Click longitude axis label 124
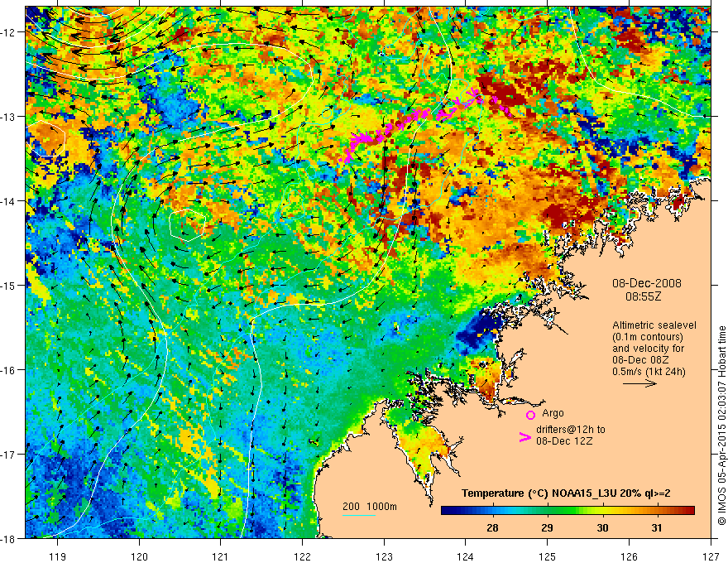This screenshot has height=563, width=728. pos(466,556)
